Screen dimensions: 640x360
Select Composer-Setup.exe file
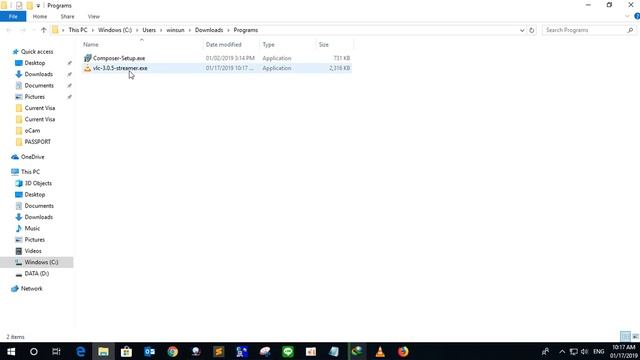click(216, 58)
